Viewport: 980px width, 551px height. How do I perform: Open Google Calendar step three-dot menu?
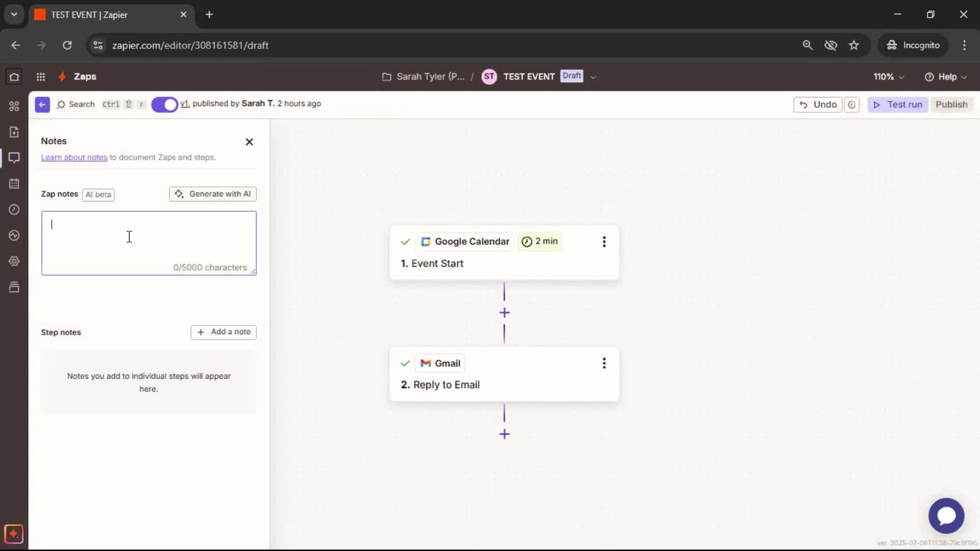coord(604,242)
